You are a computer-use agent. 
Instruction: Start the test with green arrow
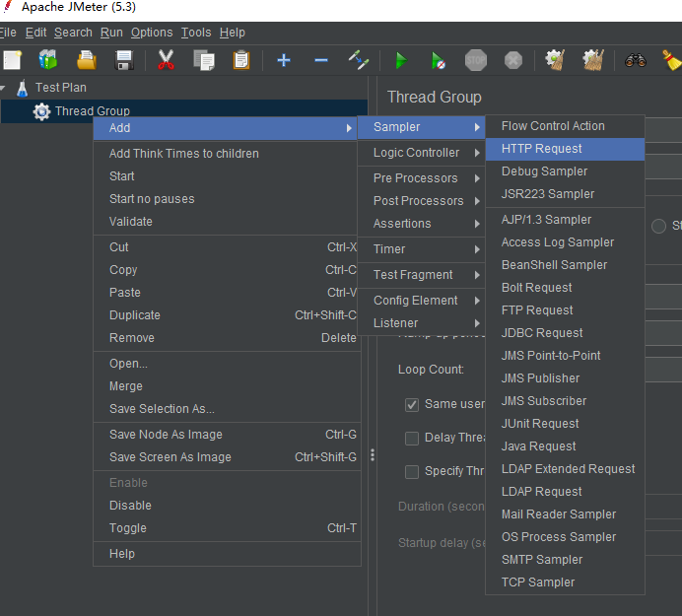point(401,60)
